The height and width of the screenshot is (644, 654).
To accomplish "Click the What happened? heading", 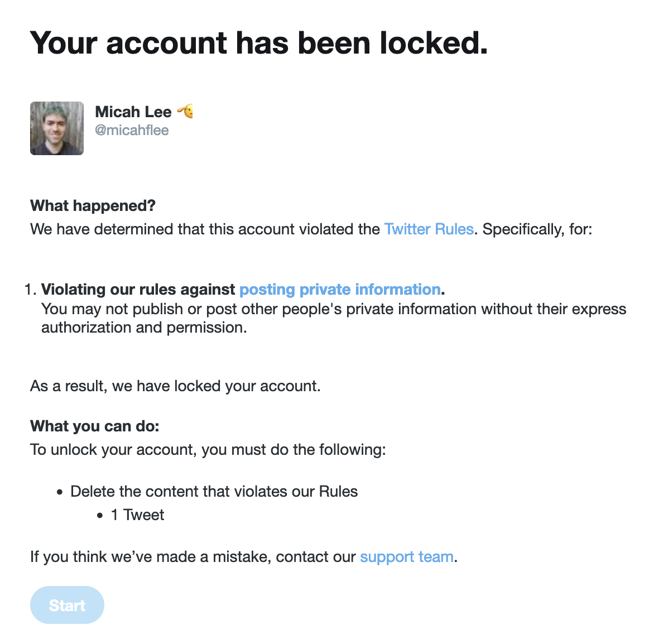I will (93, 206).
